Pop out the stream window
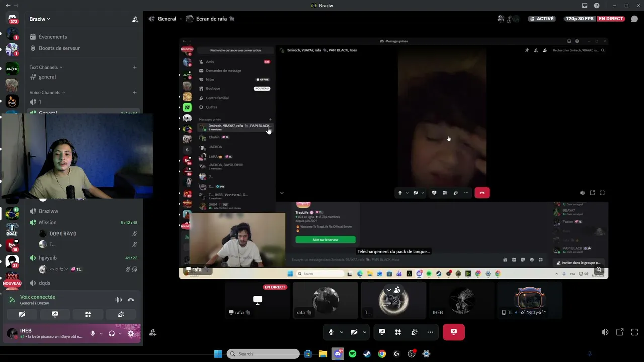The height and width of the screenshot is (362, 644). pyautogui.click(x=620, y=332)
